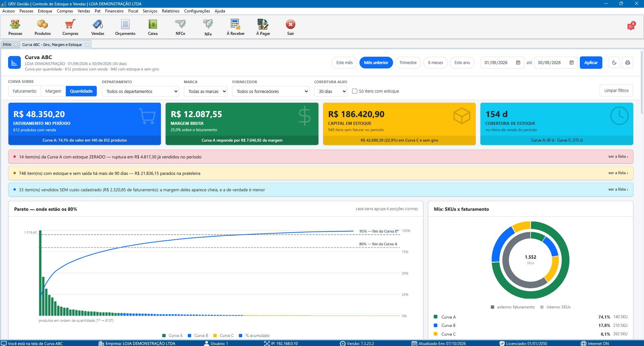The image size is (644, 346).
Task: Click the cart icon on Faturamento card
Action: tap(147, 116)
